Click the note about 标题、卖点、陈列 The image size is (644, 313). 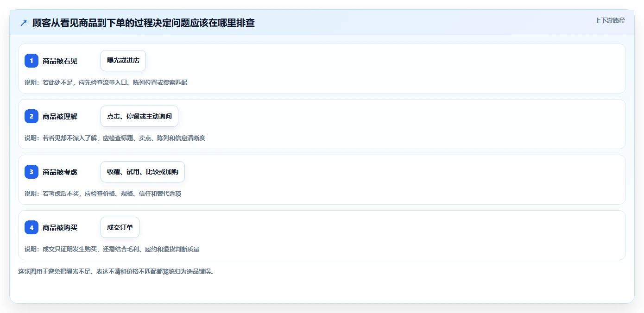[x=115, y=138]
